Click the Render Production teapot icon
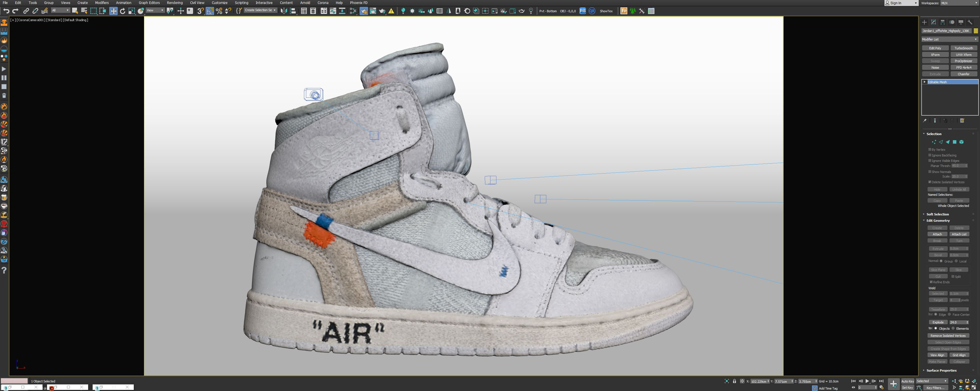Image resolution: width=980 pixels, height=391 pixels. pos(382,11)
